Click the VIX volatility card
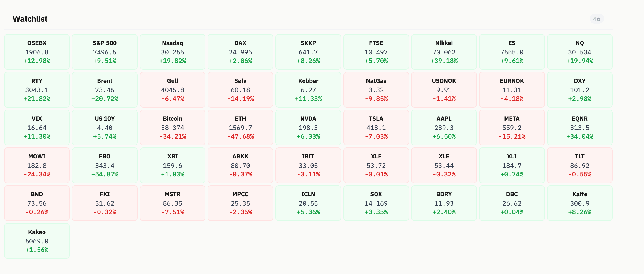The image size is (644, 274). (37, 127)
